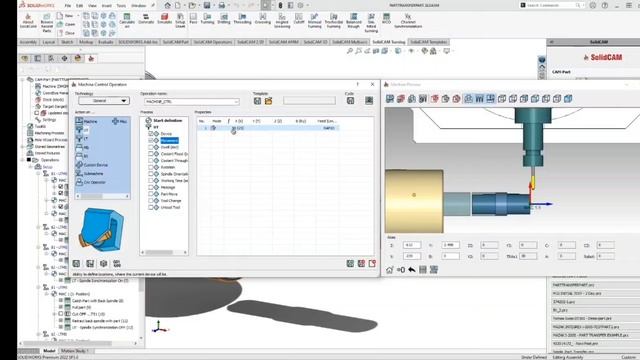The height and width of the screenshot is (360, 640).
Task: Click the Cutoff ribbon icon
Action: 299,19
